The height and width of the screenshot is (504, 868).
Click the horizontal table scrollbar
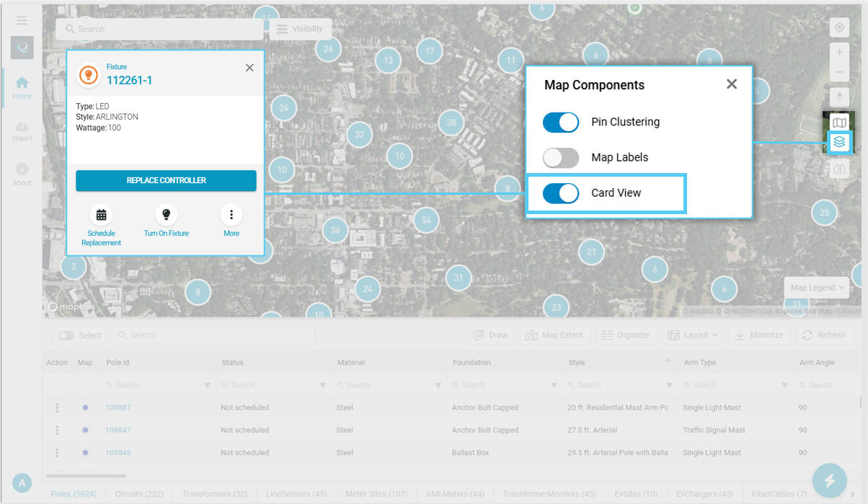[86, 476]
